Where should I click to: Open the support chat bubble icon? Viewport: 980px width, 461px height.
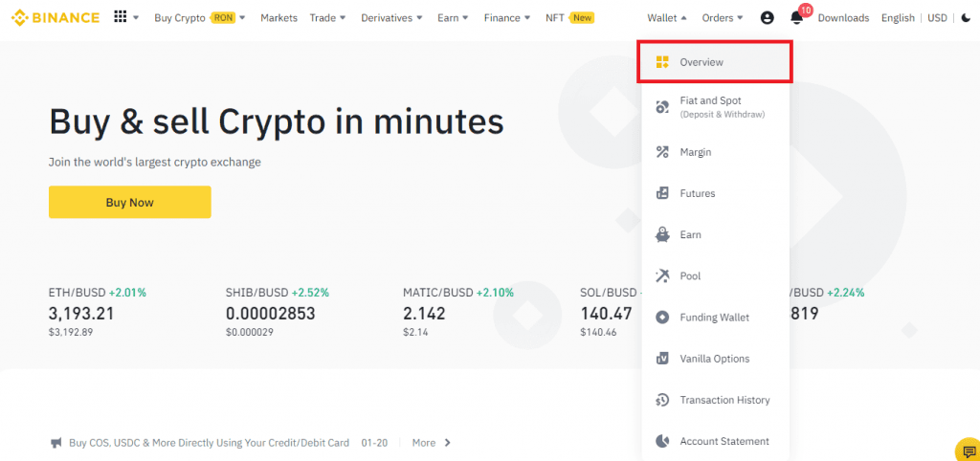(967, 449)
